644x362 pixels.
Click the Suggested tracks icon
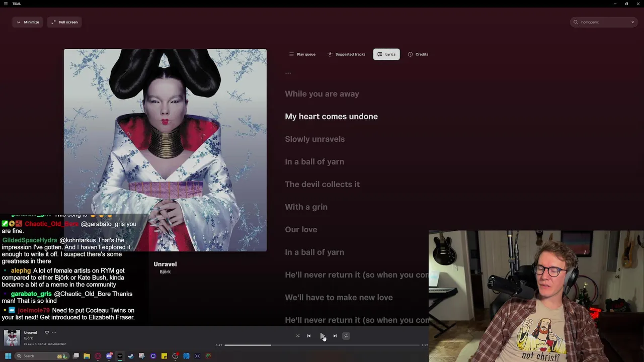pos(330,54)
